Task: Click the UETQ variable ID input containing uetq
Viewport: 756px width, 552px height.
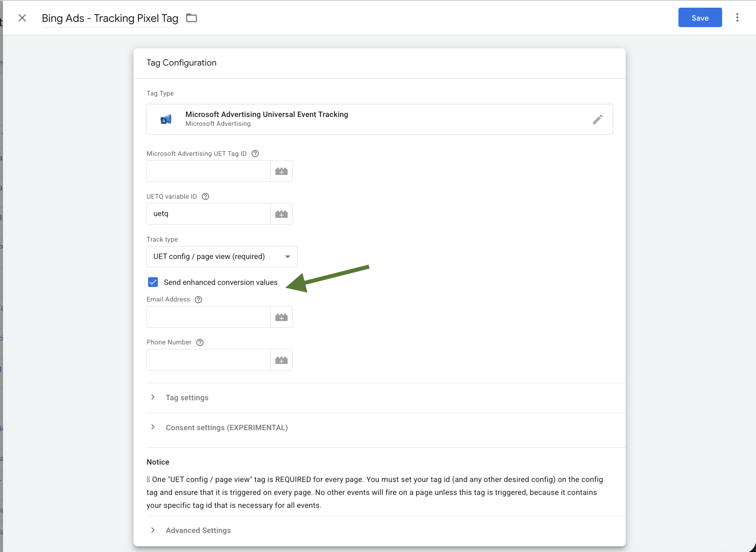Action: pyautogui.click(x=208, y=214)
